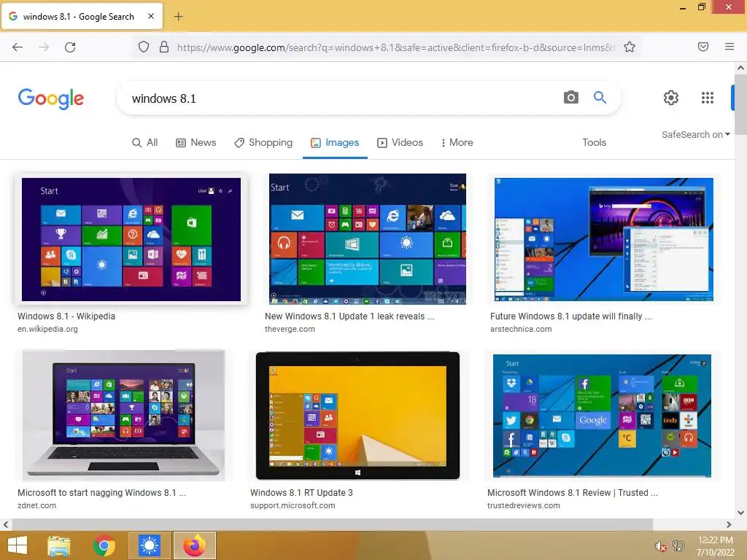Click the Google logo
Screen dimensions: 747x560
(x=51, y=98)
